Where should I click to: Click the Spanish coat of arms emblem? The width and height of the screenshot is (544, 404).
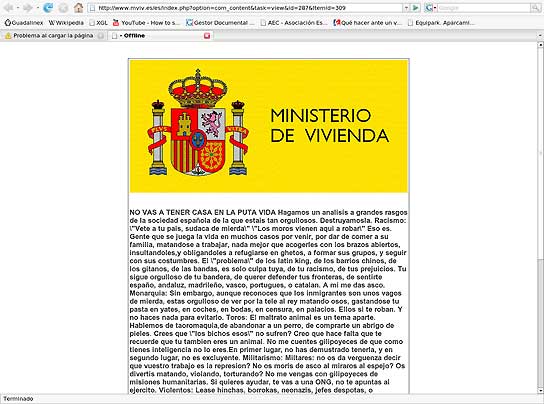(198, 123)
